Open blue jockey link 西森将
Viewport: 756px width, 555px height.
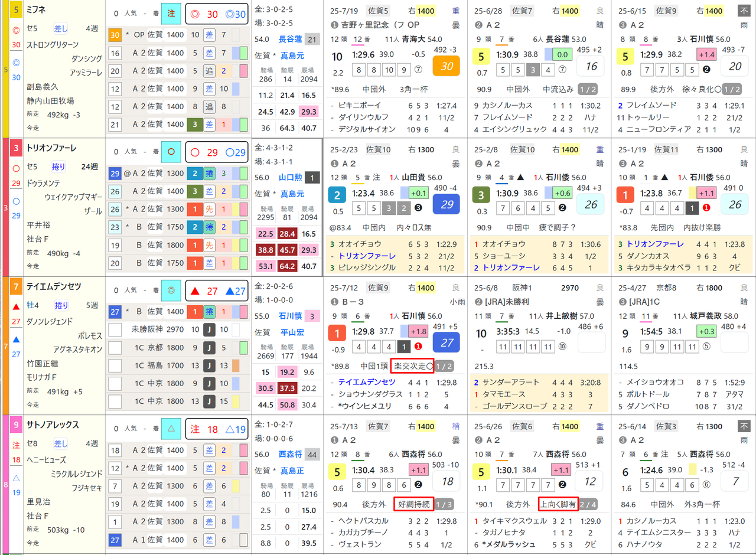tap(290, 454)
